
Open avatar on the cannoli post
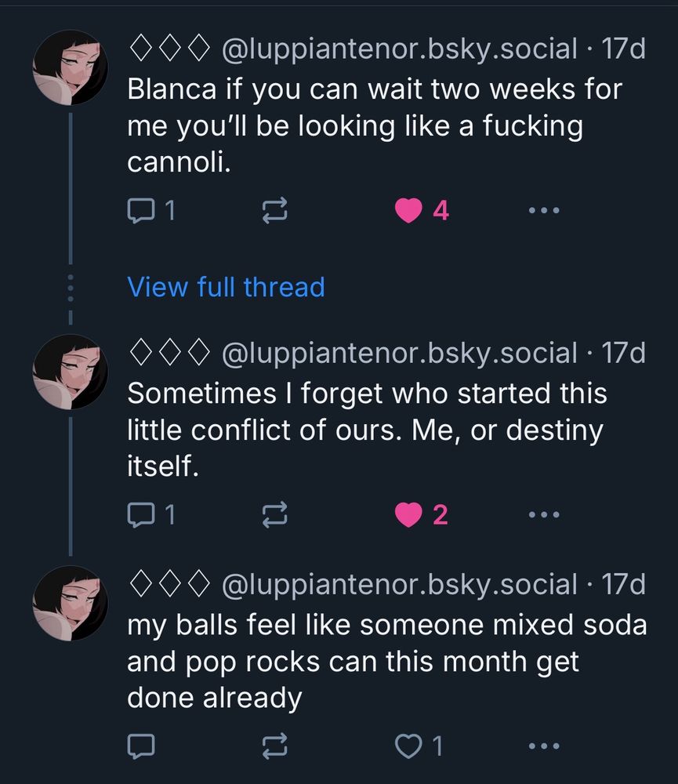click(x=70, y=68)
